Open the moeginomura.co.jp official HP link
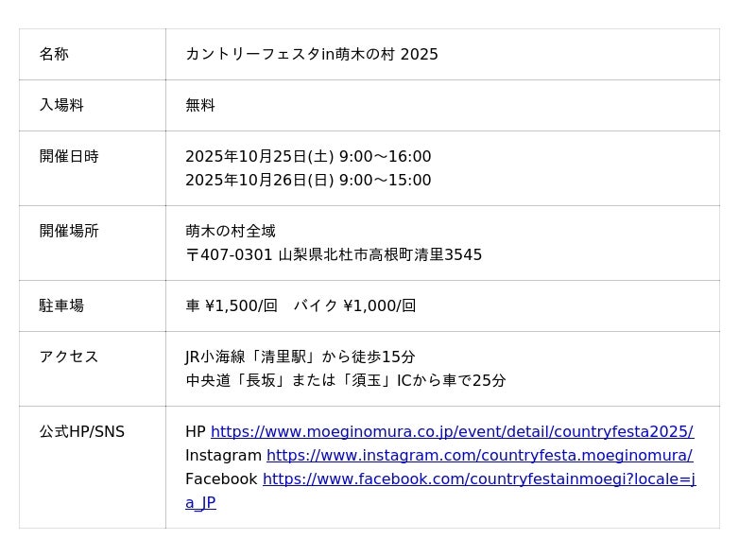 (x=452, y=432)
